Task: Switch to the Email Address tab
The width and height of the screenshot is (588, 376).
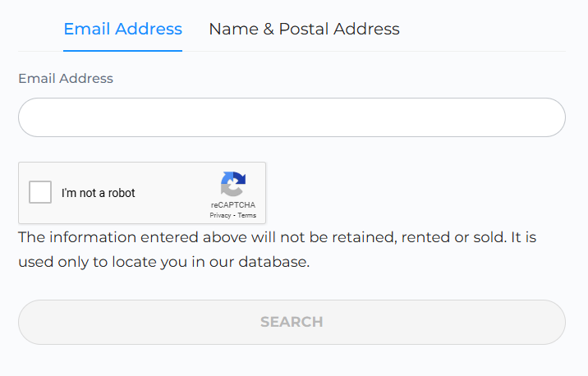Action: click(122, 30)
